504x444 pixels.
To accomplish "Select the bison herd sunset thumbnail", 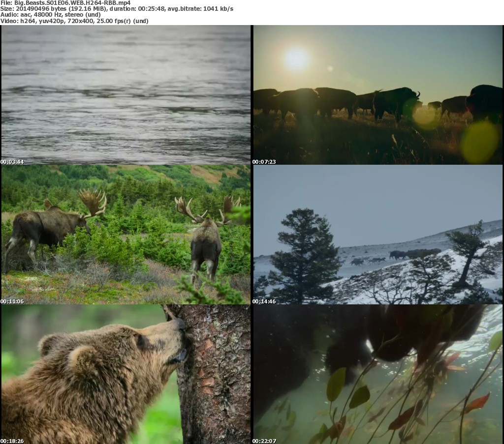I will pyautogui.click(x=378, y=94).
